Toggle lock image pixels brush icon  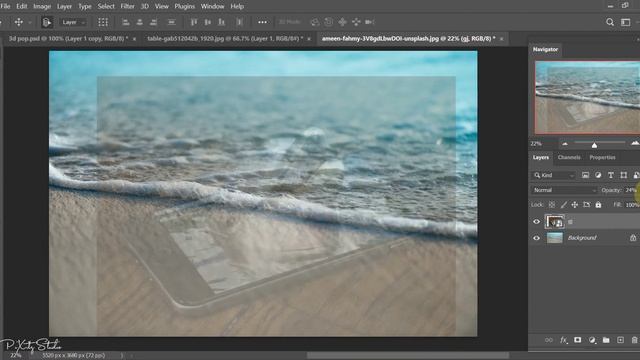click(x=564, y=205)
